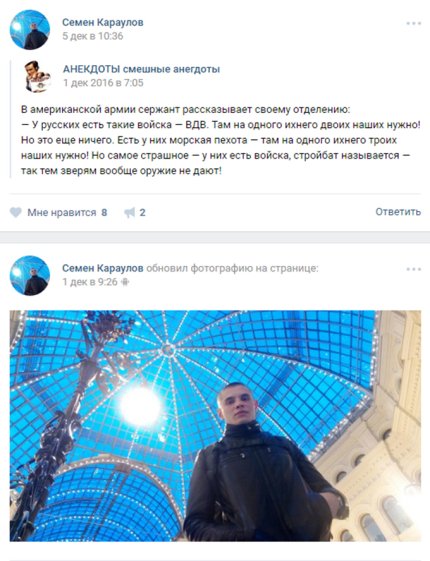The height and width of the screenshot is (561, 430).
Task: Click Ответить to reply
Action: tap(398, 212)
